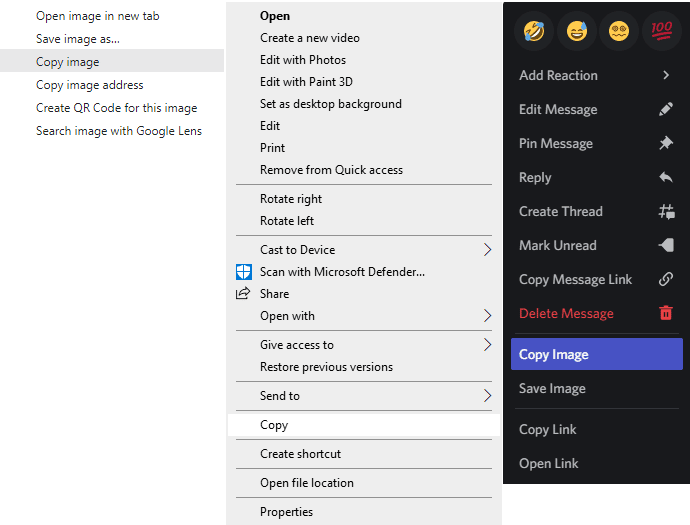This screenshot has height=525, width=690.
Task: Select Copy image in browser menu
Action: (112, 61)
